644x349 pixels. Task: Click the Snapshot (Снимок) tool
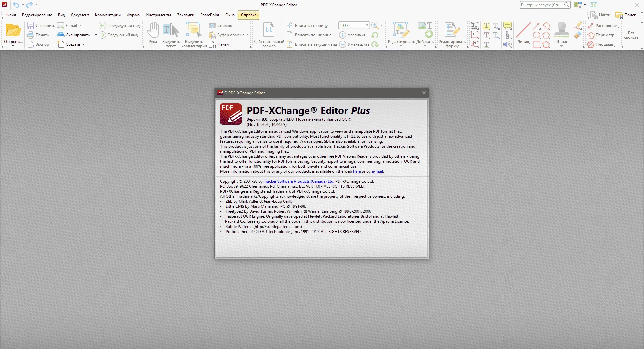[221, 26]
